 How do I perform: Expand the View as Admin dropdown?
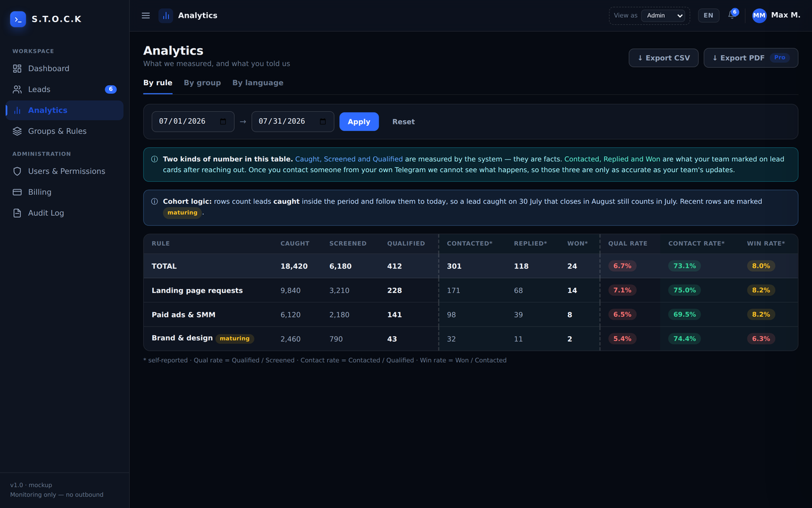pyautogui.click(x=663, y=15)
